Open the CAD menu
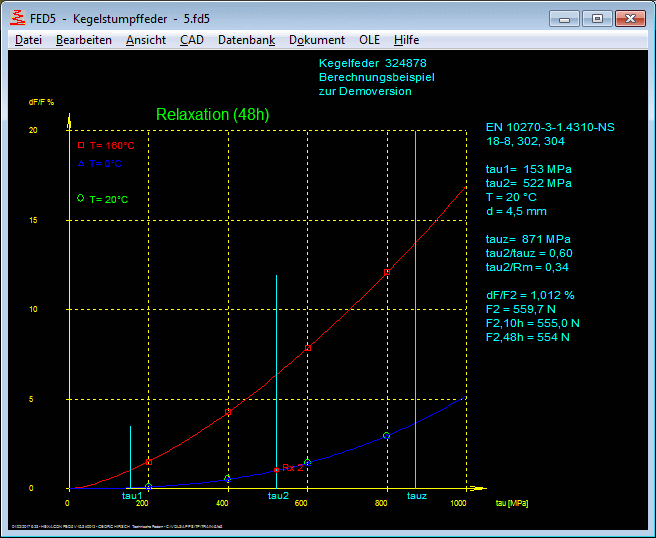 pyautogui.click(x=192, y=40)
